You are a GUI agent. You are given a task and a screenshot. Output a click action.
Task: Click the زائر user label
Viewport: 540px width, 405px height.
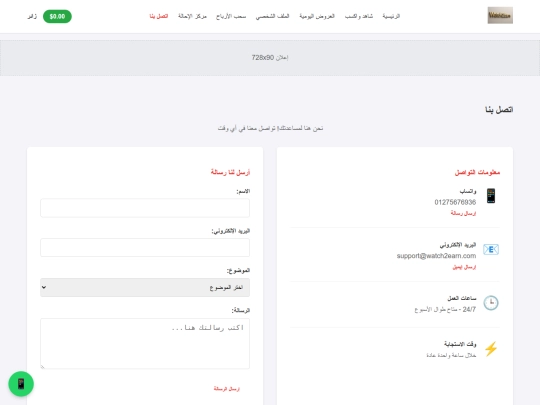pos(32,16)
